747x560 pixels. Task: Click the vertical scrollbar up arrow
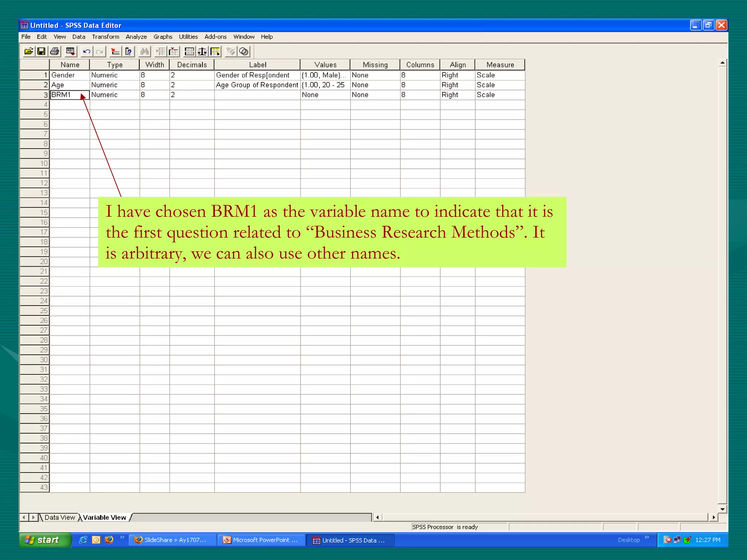click(x=722, y=63)
